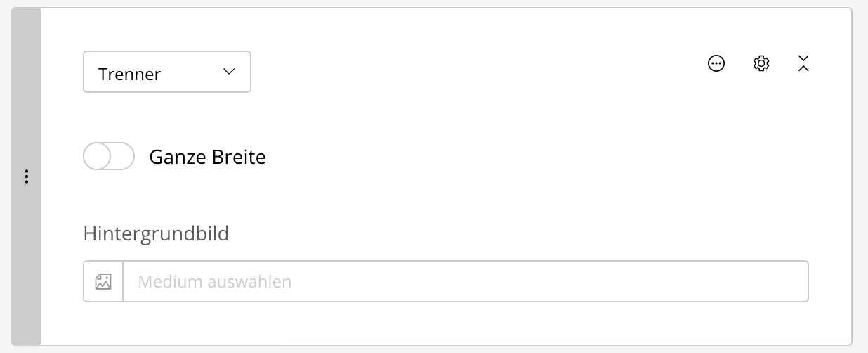Open the more options ellipsis menu
The image size is (868, 353).
716,64
